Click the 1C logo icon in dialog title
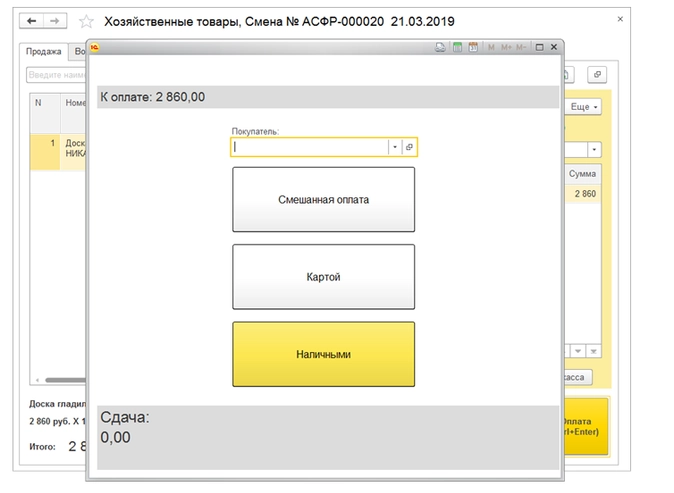674x493 pixels. tap(95, 47)
